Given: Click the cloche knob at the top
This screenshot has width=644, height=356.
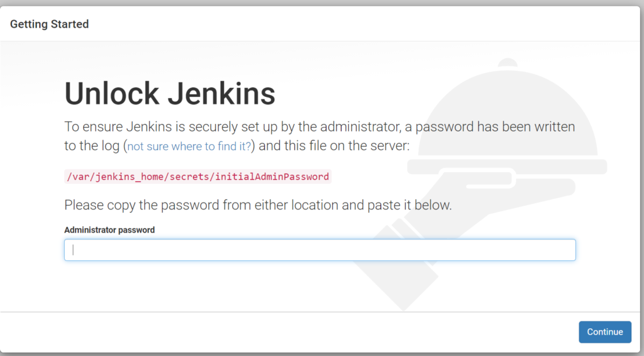Looking at the screenshot, I should [x=508, y=63].
